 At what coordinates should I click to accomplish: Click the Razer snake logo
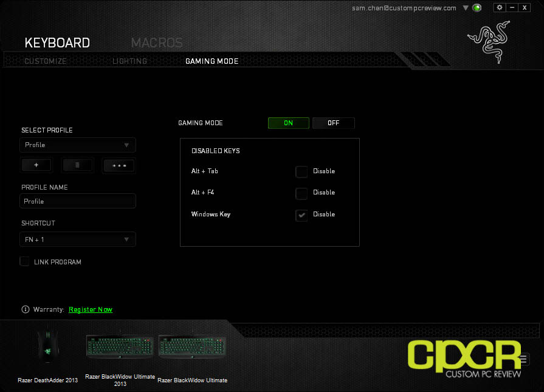[489, 42]
